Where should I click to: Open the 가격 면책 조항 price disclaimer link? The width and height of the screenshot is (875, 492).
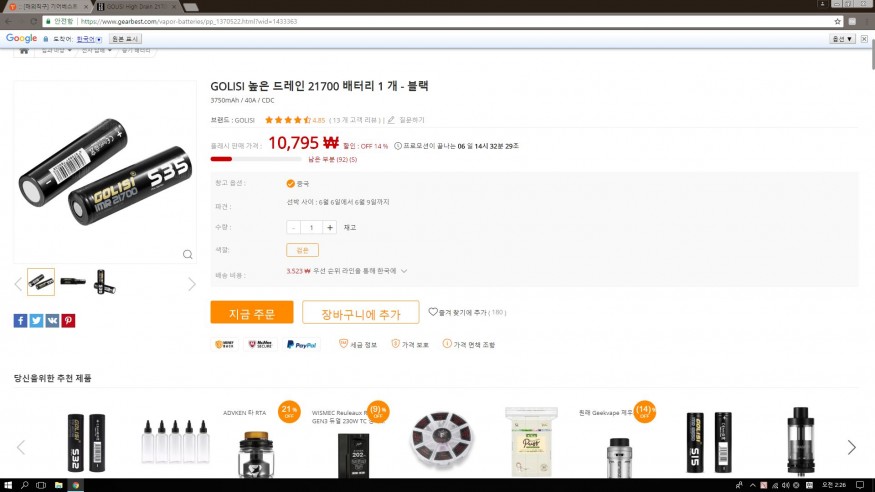469,345
